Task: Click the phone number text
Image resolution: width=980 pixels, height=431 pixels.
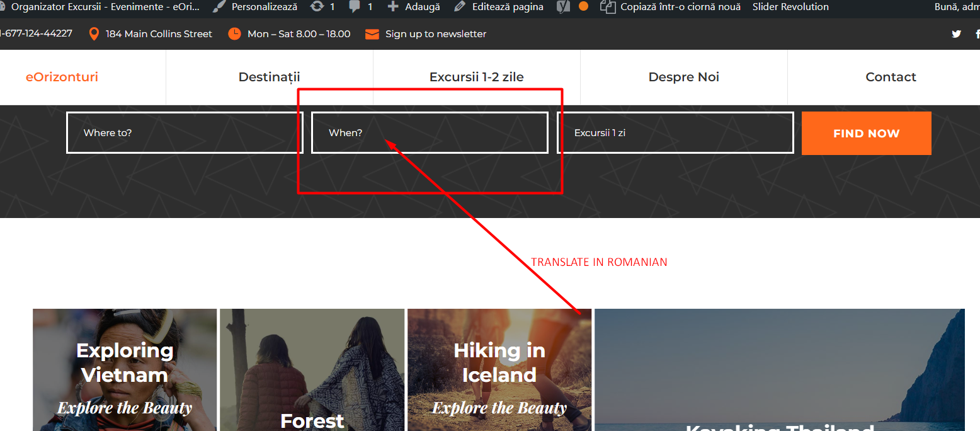Action: pos(36,34)
